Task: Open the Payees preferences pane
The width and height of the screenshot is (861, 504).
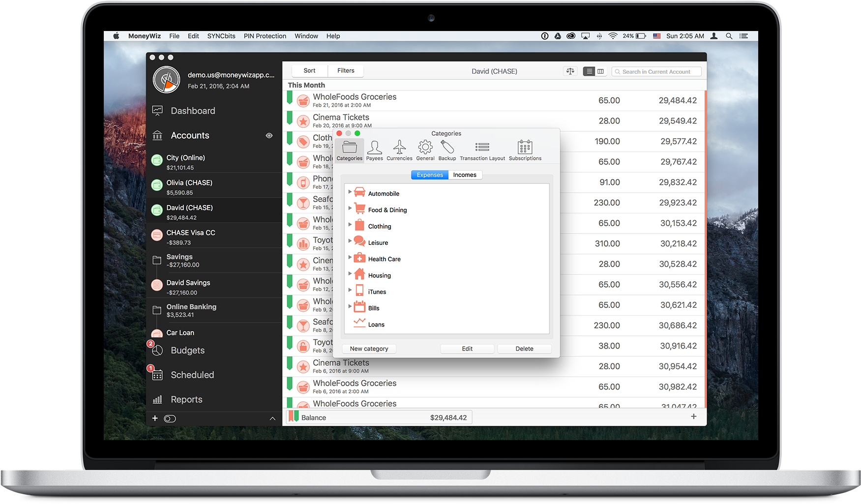Action: [x=374, y=150]
